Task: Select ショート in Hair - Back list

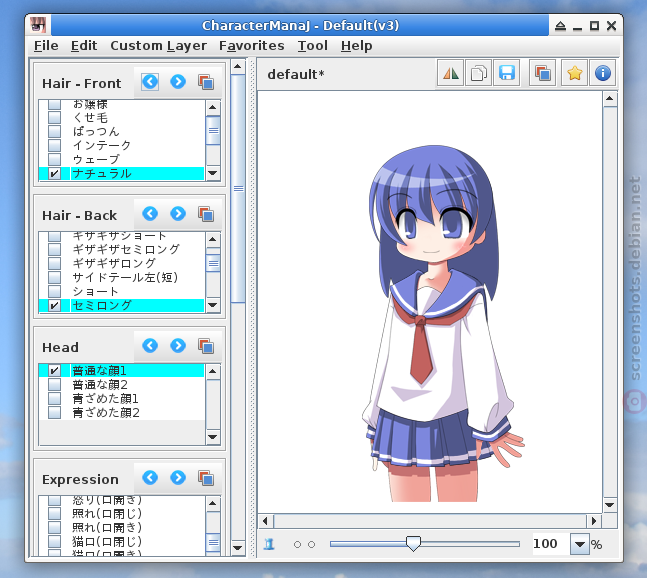Action: click(x=95, y=291)
